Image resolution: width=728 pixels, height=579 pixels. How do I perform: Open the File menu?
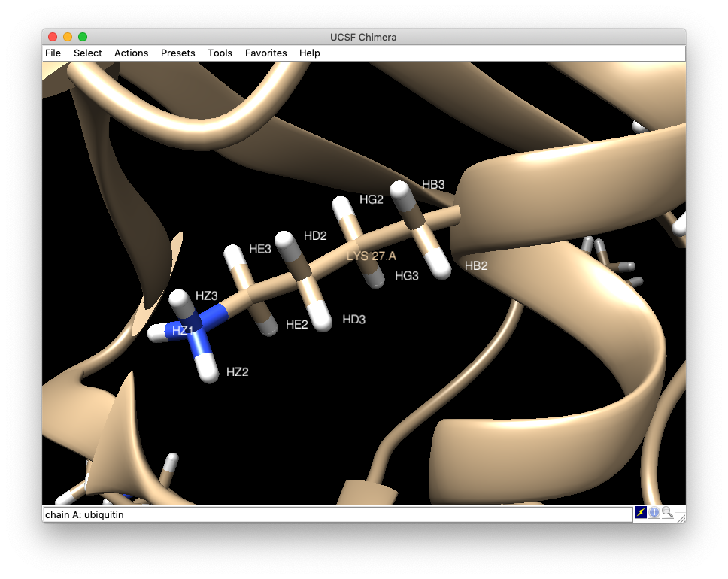[x=53, y=53]
